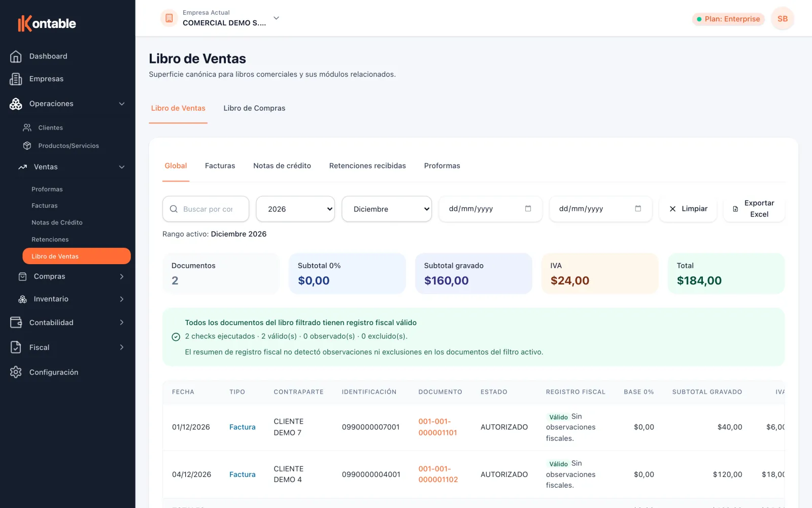Open calendar picker of first date field
This screenshot has width=812, height=508.
click(x=528, y=209)
